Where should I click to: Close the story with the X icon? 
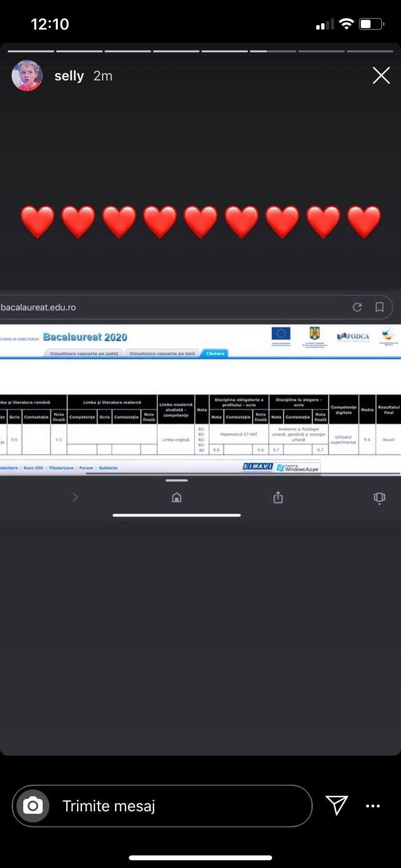click(x=381, y=76)
